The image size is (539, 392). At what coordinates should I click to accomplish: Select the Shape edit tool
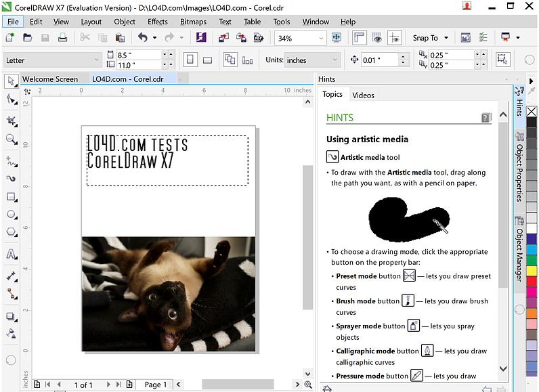point(12,100)
